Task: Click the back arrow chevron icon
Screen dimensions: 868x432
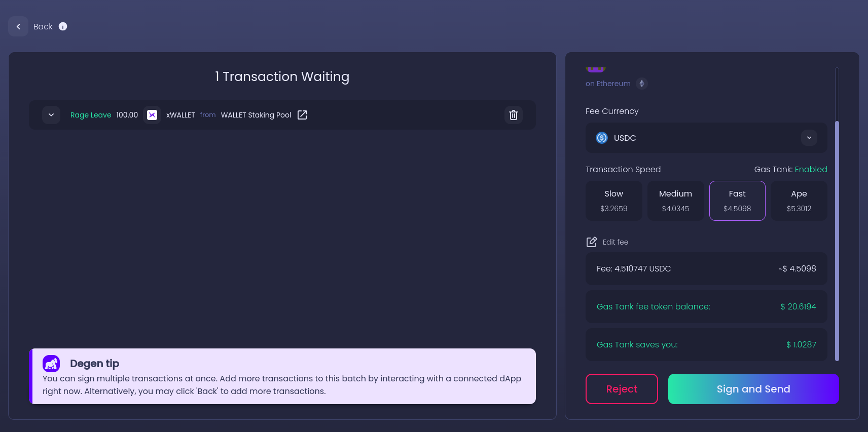Action: pyautogui.click(x=18, y=26)
